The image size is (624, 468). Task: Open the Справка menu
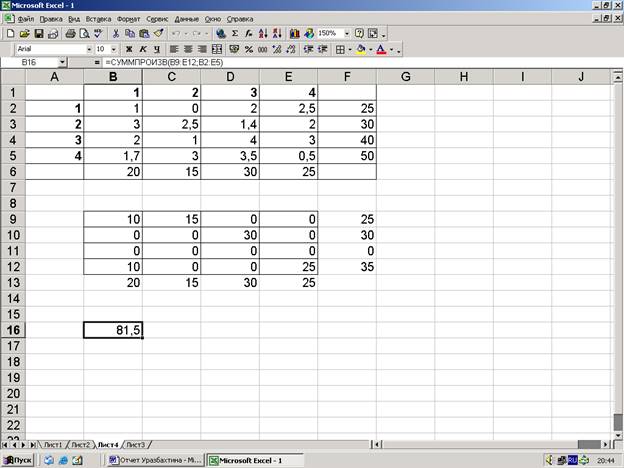coord(240,19)
